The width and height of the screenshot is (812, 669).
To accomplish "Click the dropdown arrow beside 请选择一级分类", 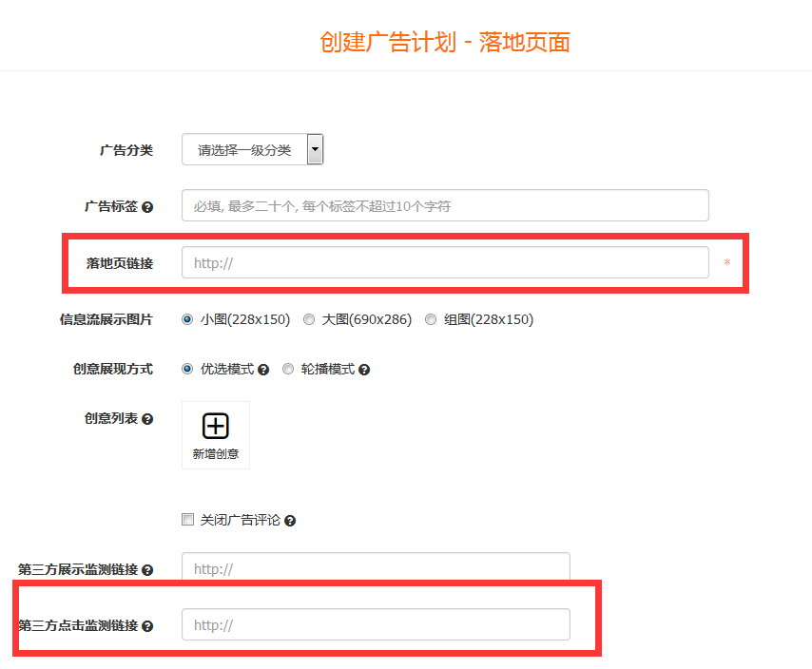I will (x=315, y=149).
